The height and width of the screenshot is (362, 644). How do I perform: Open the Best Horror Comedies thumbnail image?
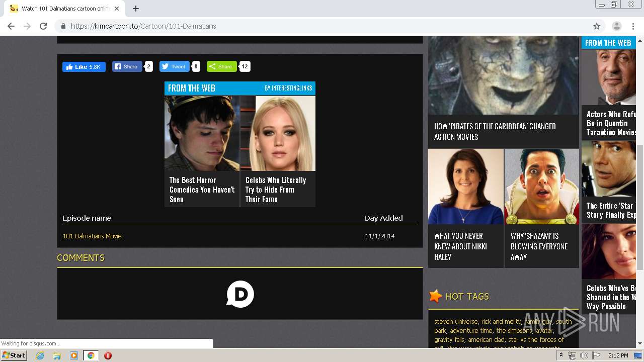pyautogui.click(x=202, y=133)
